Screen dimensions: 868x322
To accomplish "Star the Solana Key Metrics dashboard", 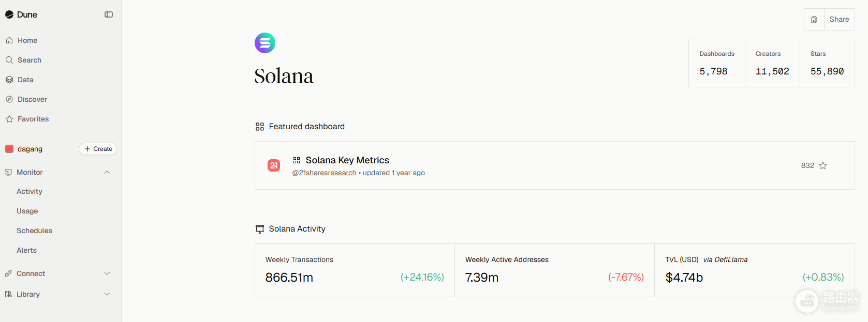I will point(823,165).
